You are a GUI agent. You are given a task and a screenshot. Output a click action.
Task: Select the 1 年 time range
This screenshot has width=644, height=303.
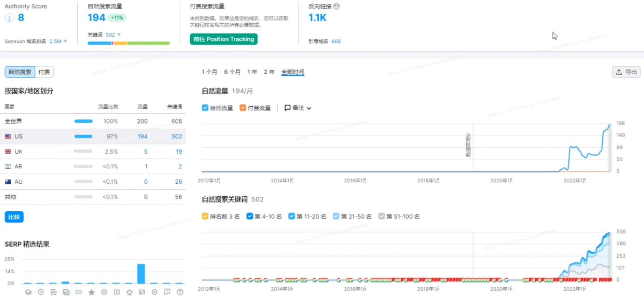click(x=252, y=72)
